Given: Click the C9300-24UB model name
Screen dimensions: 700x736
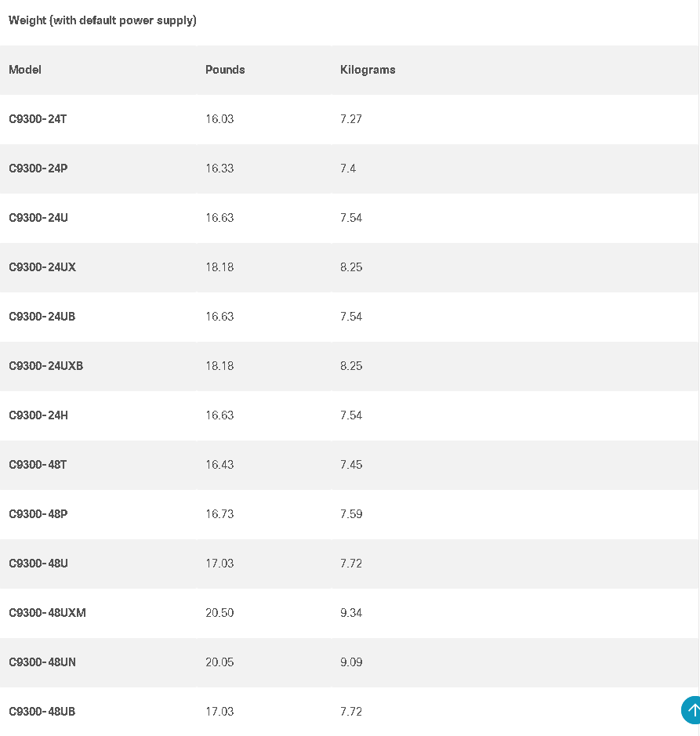Looking at the screenshot, I should pos(42,317).
